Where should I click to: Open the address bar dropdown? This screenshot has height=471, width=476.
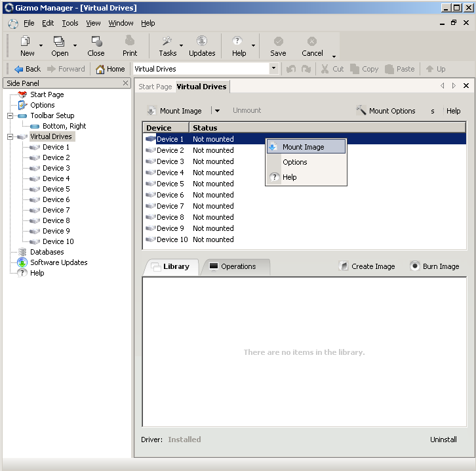[273, 69]
